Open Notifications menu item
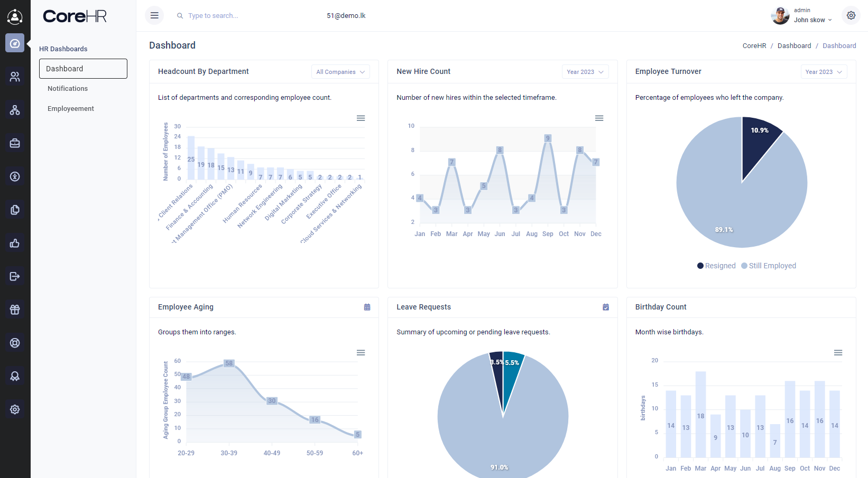Screen dimensions: 868x478 tap(68, 89)
